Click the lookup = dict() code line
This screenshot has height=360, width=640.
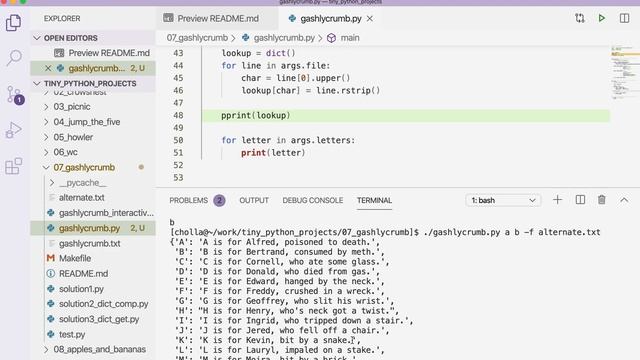click(x=258, y=53)
